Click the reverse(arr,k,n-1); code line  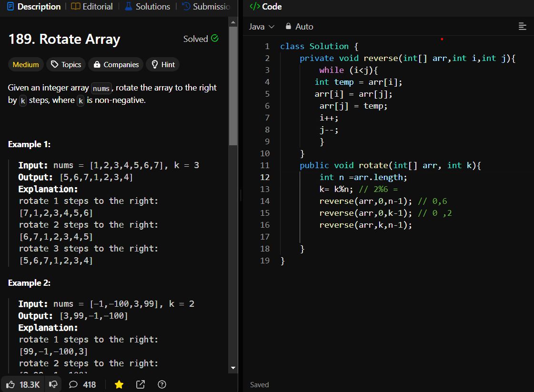365,225
